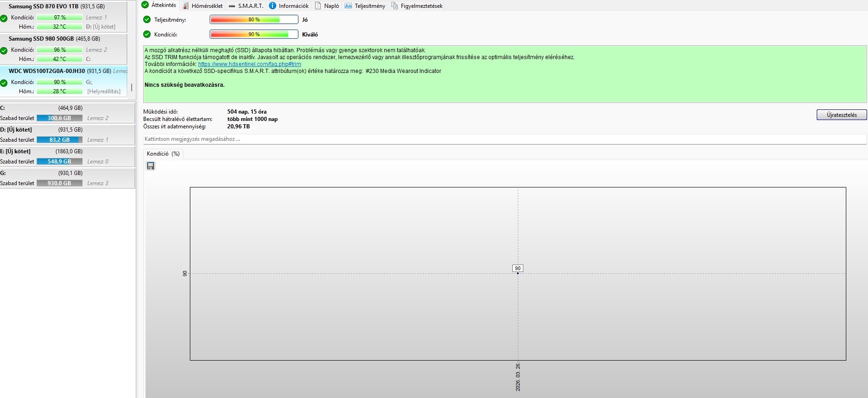Click the disk list scrollbar thumb
Screen dimensions: 868x398
pyautogui.click(x=132, y=87)
